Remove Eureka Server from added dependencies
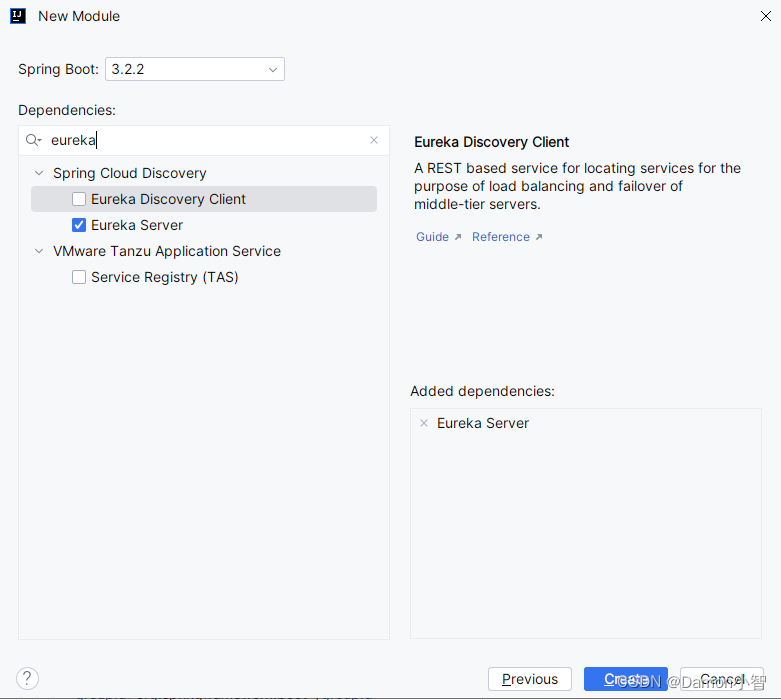Screen dimensions: 781x700 coord(424,423)
